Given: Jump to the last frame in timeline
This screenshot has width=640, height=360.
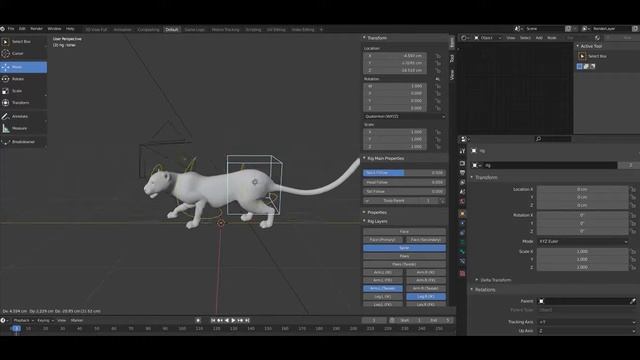Looking at the screenshot, I should point(247,320).
